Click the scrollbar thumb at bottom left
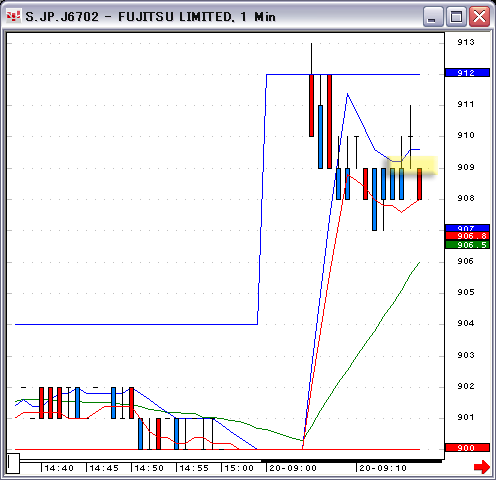The width and height of the screenshot is (496, 480). pyautogui.click(x=13, y=463)
